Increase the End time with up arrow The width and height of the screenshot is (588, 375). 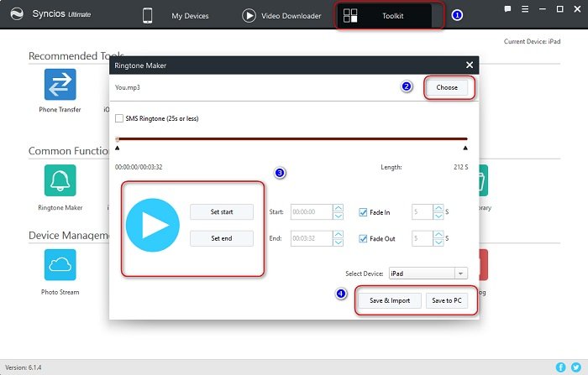[338, 235]
